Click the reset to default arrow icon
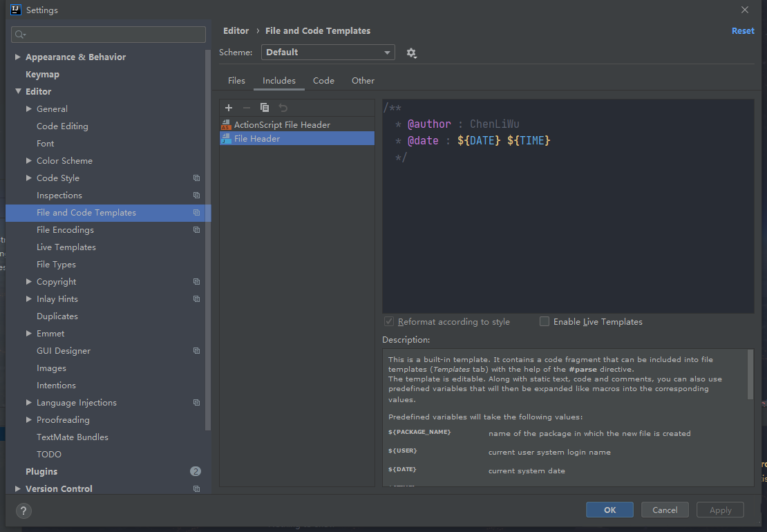 coord(283,108)
